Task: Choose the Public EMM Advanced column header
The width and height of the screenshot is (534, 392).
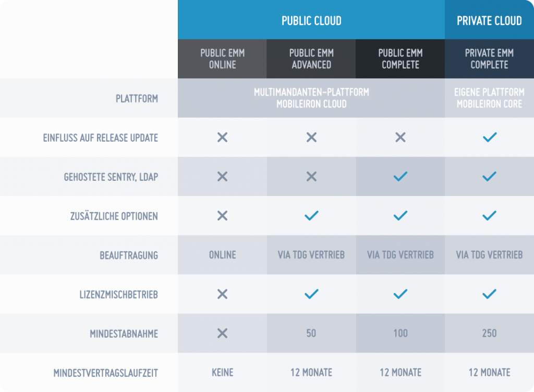Action: pos(311,59)
